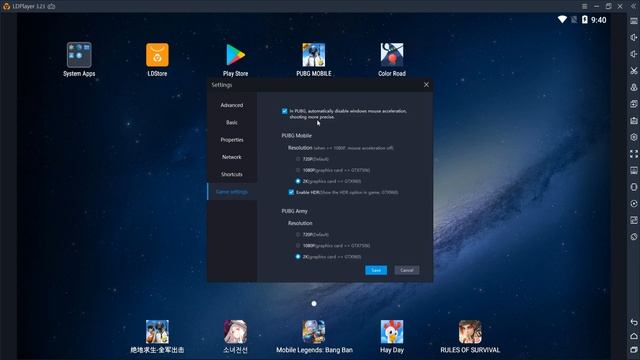
Task: Uncheck disable mouse acceleration in PUBG
Action: click(284, 111)
